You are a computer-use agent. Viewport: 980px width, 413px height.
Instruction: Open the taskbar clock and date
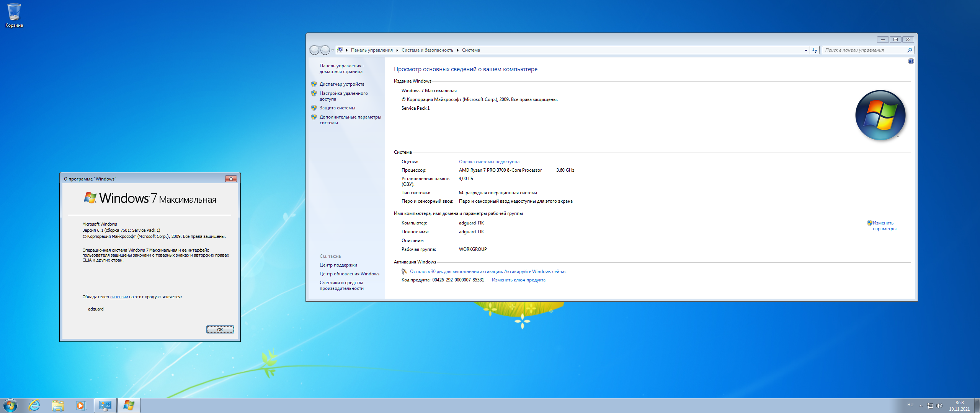[959, 406]
